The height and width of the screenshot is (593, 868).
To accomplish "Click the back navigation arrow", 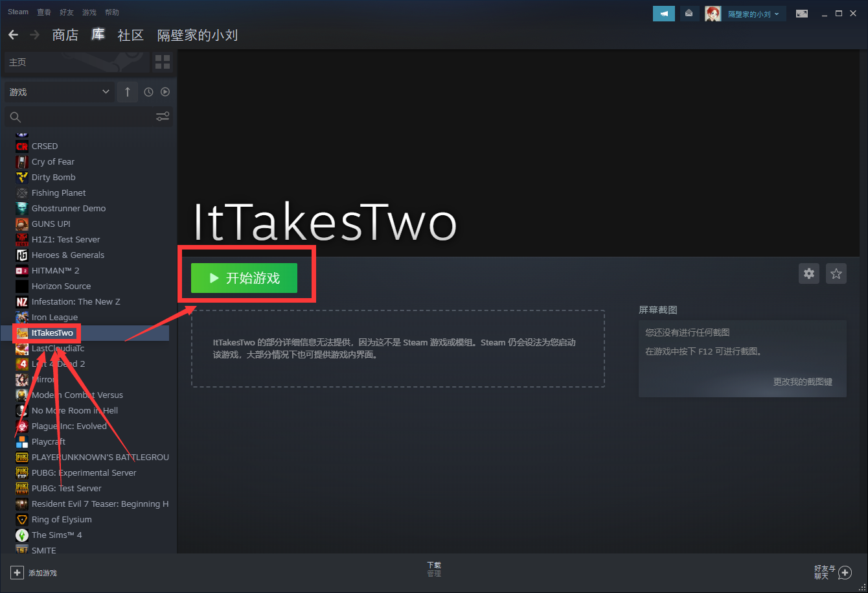I will tap(13, 35).
